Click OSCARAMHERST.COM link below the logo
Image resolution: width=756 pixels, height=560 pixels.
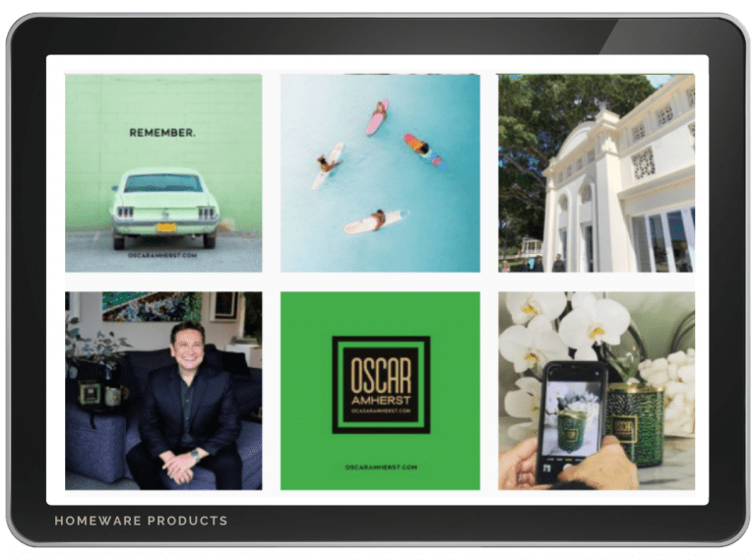pyautogui.click(x=381, y=467)
